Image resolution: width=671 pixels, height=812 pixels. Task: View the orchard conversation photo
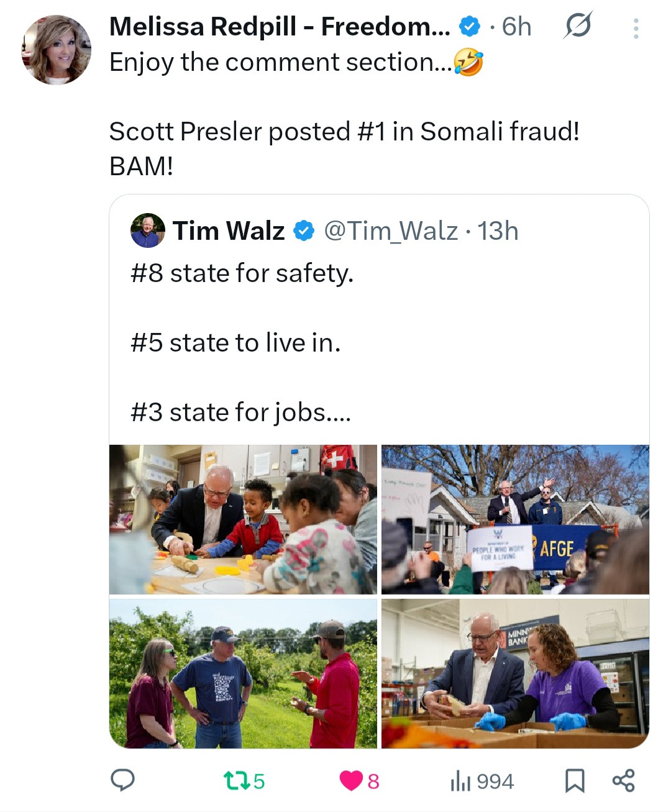coord(243,673)
